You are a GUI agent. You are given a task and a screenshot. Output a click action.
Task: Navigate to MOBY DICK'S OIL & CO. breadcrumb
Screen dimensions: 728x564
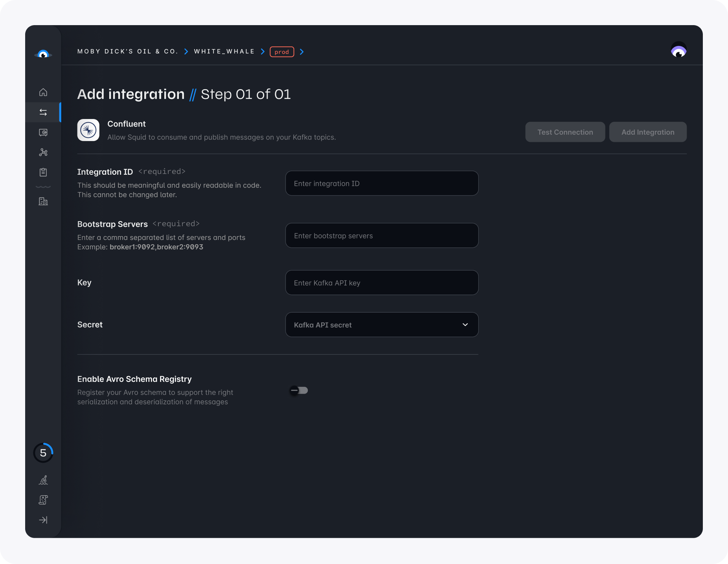tap(128, 51)
